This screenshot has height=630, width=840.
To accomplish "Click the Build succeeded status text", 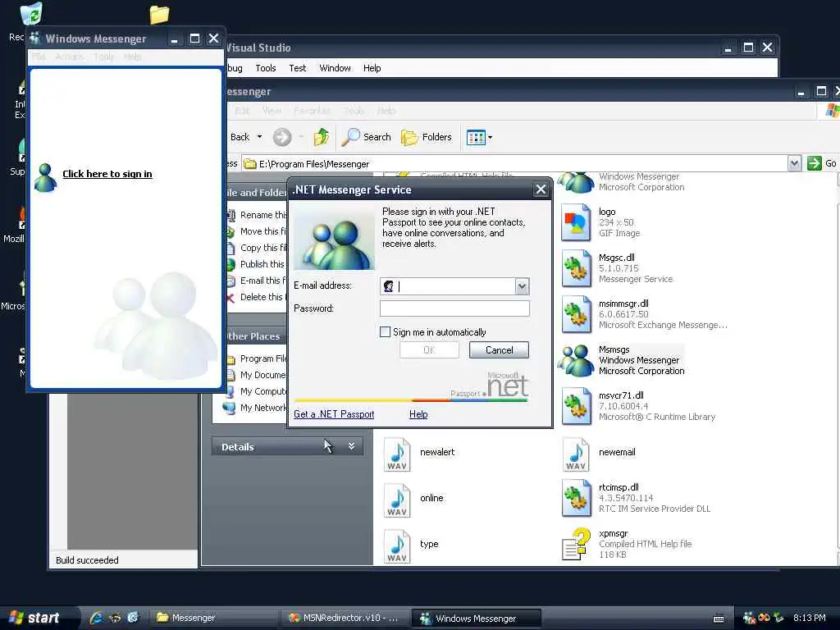I will click(x=87, y=559).
